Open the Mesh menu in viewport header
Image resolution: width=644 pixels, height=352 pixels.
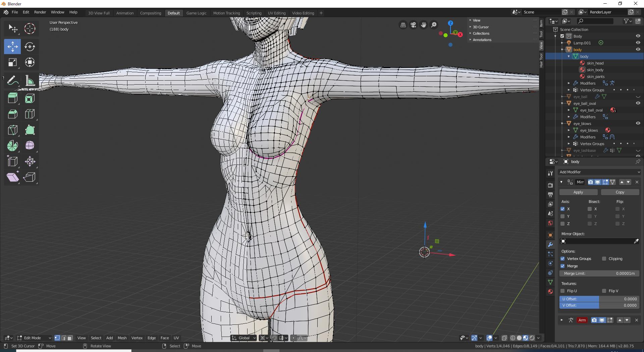(122, 338)
